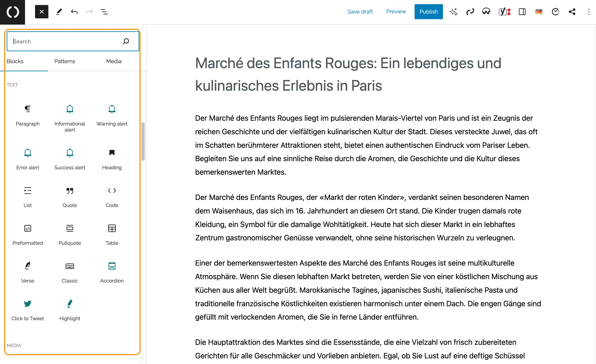The height and width of the screenshot is (364, 596).
Task: Click the curved link arrows toolbar icon
Action: [x=470, y=12]
